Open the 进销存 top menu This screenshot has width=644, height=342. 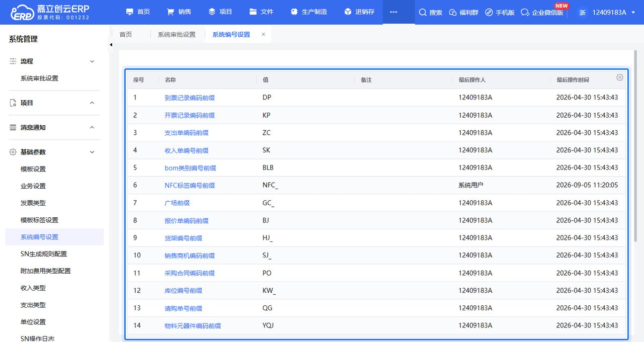click(359, 12)
